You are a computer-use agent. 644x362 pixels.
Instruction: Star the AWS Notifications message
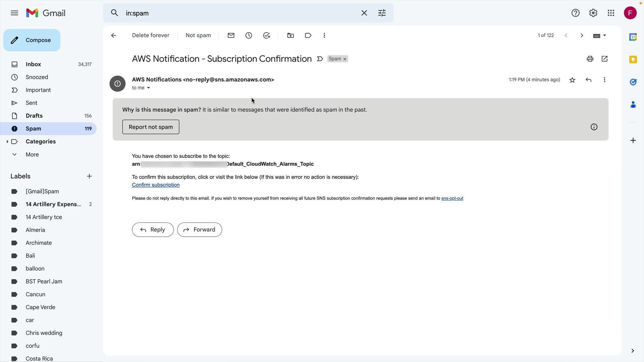(572, 80)
